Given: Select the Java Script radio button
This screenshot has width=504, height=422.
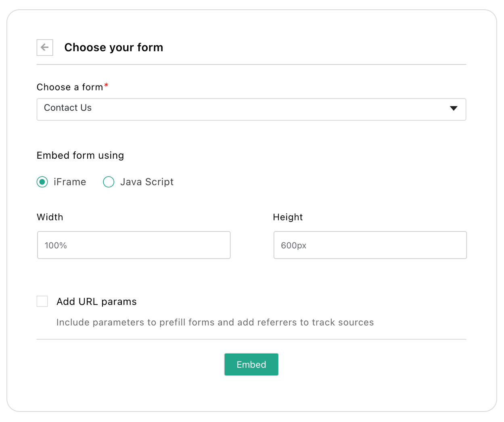Looking at the screenshot, I should tap(109, 182).
